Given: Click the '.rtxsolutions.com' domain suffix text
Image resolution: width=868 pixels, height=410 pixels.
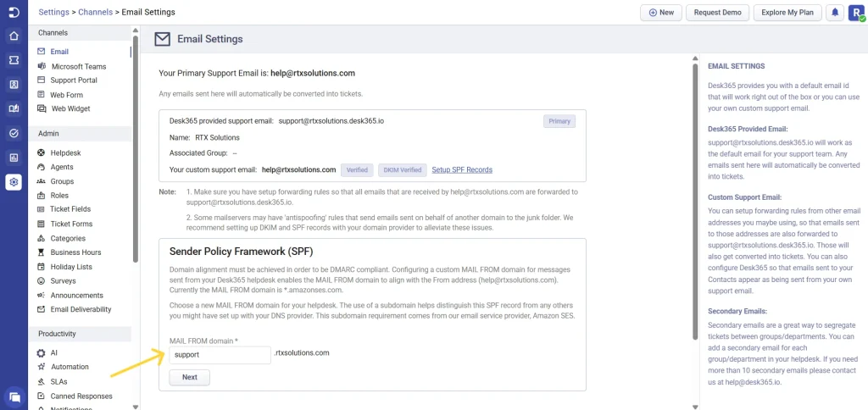Looking at the screenshot, I should pos(302,352).
